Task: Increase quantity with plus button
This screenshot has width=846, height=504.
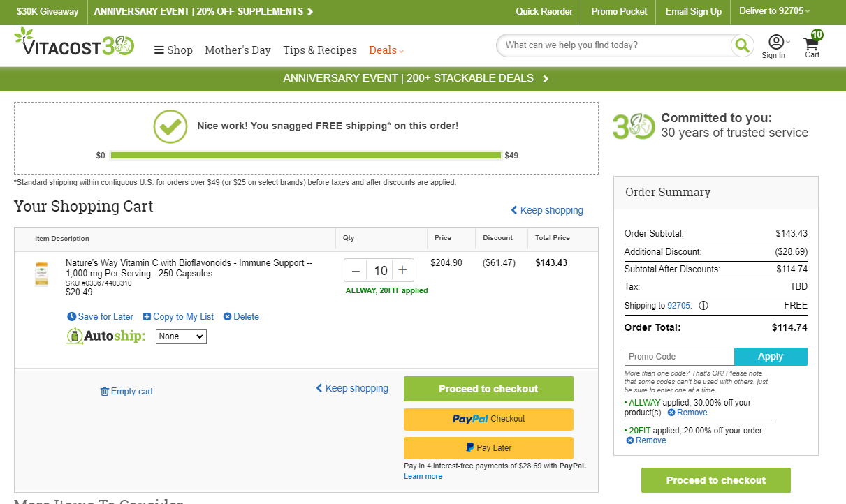Action: pyautogui.click(x=403, y=270)
